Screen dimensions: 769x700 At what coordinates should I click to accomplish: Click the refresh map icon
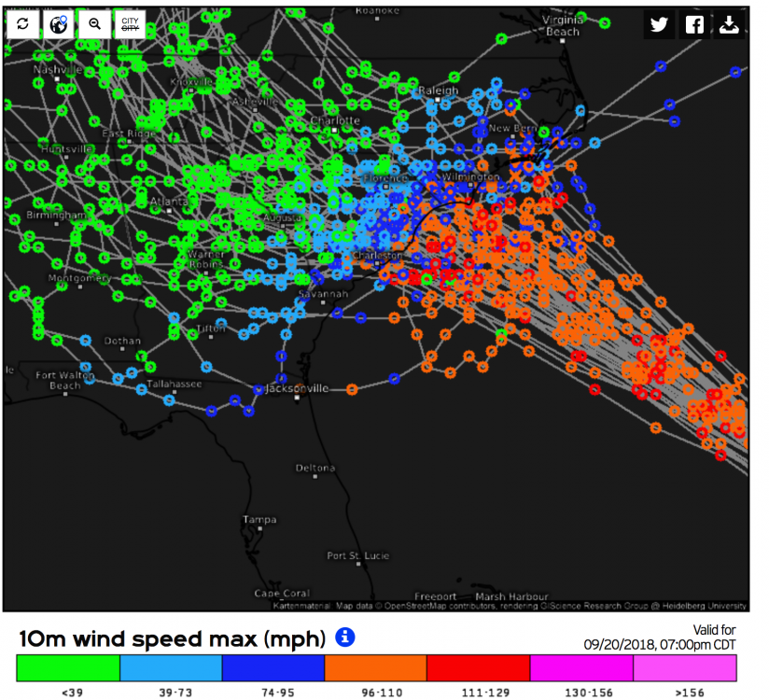[x=22, y=23]
